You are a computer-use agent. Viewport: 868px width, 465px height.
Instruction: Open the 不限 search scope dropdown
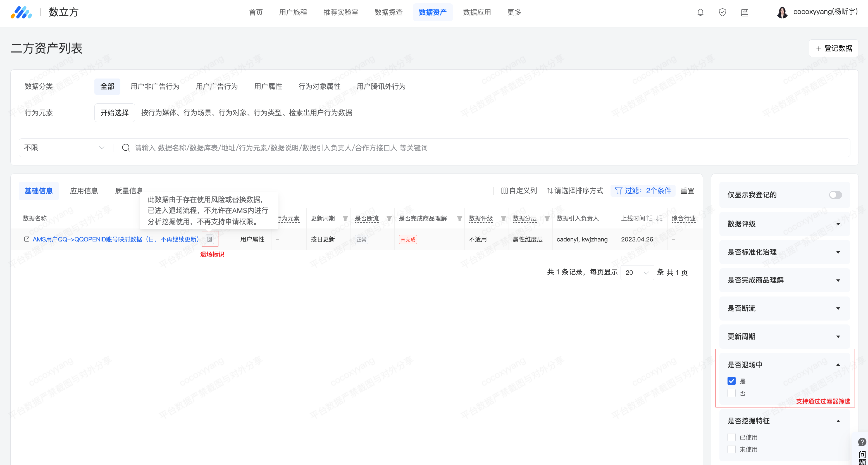tap(64, 148)
